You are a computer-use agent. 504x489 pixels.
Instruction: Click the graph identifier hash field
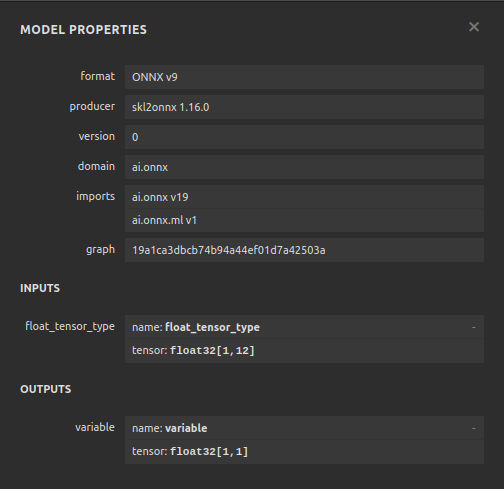pyautogui.click(x=304, y=250)
